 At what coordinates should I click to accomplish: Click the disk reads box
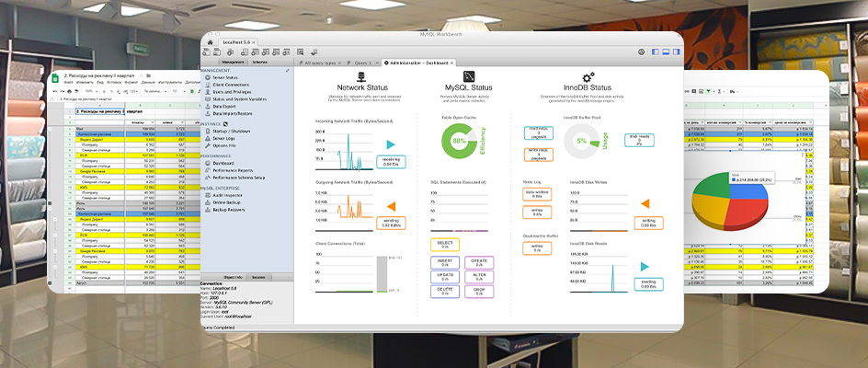click(639, 140)
